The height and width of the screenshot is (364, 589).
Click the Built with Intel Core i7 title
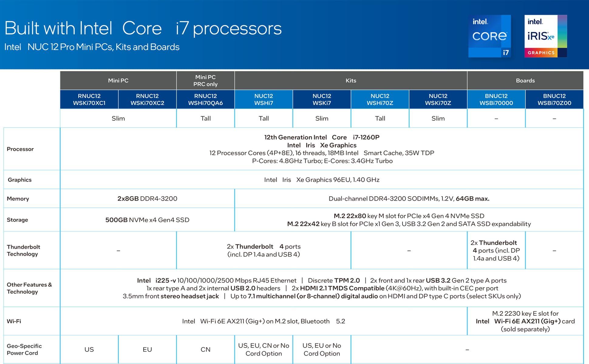pos(143,28)
